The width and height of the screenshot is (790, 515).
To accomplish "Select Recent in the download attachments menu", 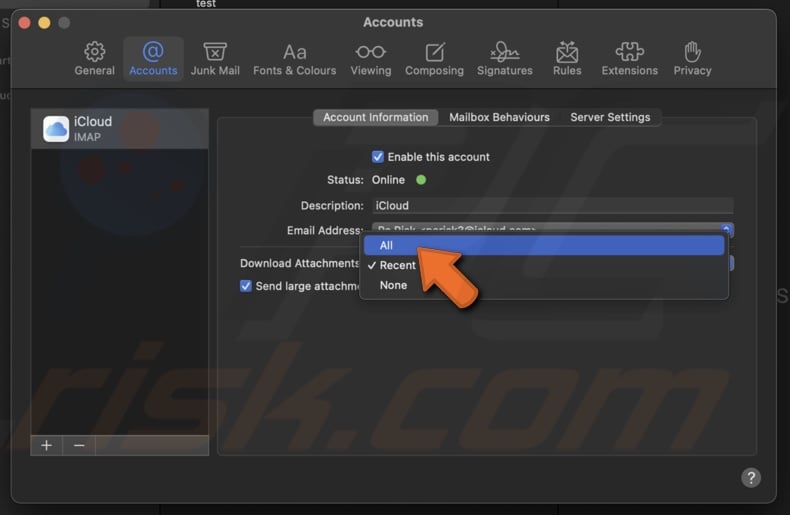I will (x=397, y=266).
